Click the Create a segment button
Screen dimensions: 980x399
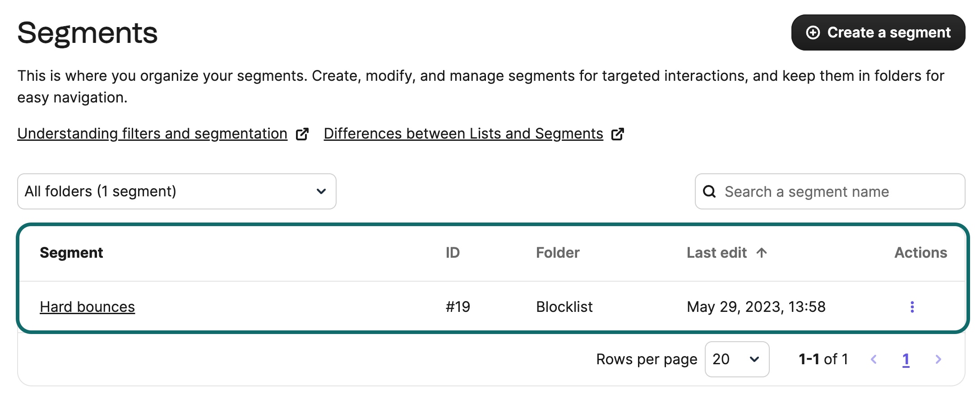(x=878, y=32)
